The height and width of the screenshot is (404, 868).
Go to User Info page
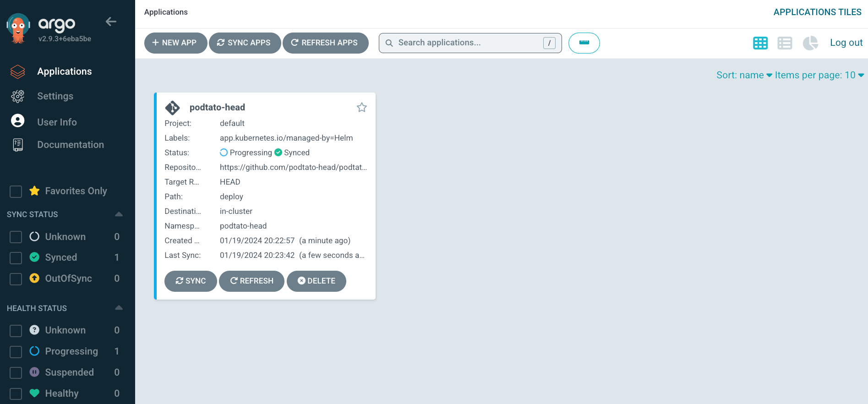57,122
